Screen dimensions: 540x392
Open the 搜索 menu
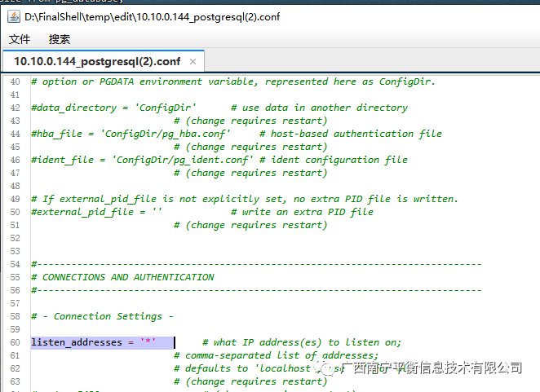click(x=60, y=39)
